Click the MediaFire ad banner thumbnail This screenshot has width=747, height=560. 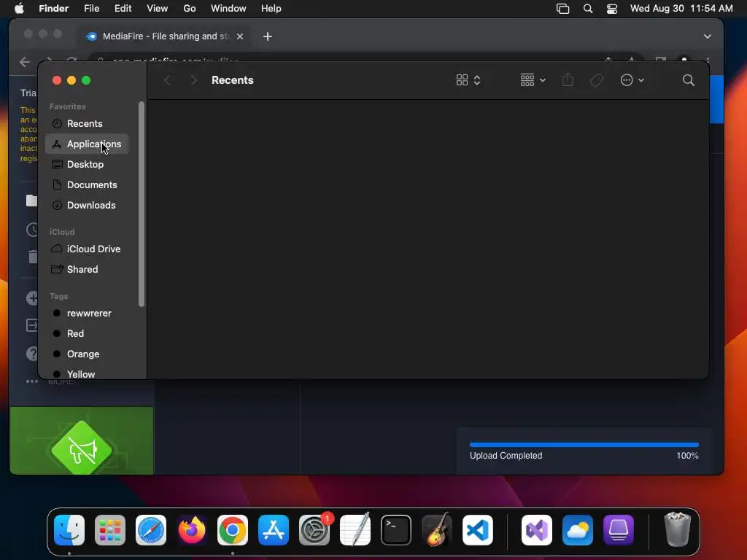(x=82, y=440)
